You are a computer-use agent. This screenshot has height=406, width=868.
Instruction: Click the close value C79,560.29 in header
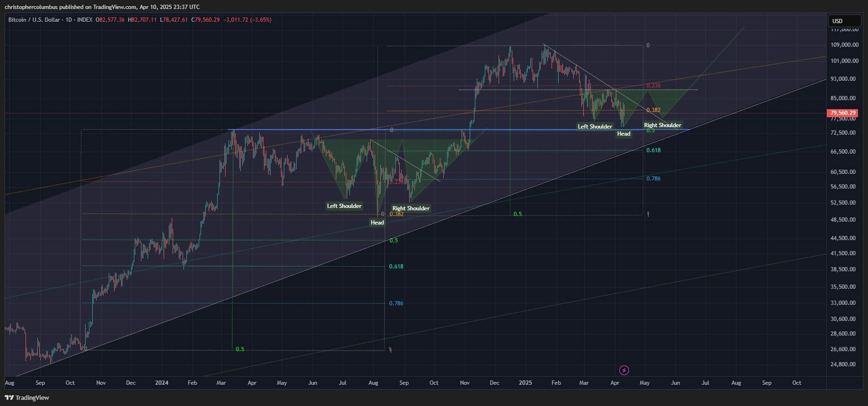(x=206, y=20)
